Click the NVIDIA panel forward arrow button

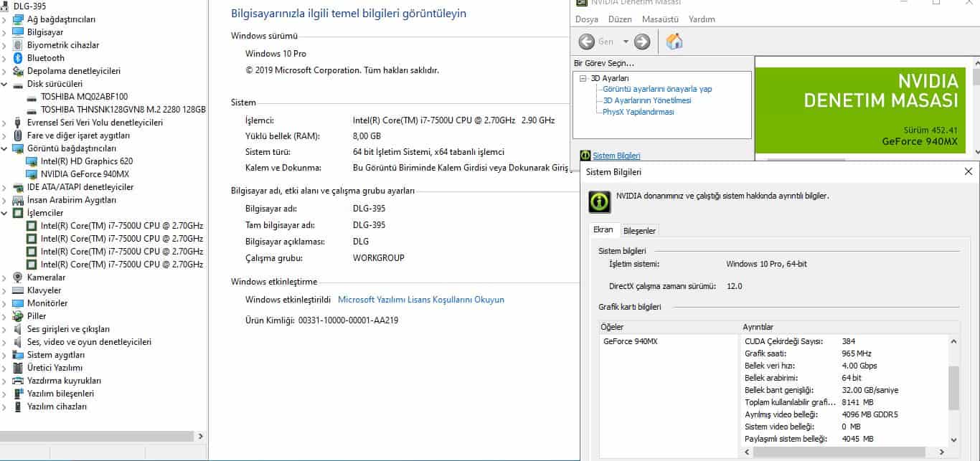coord(642,42)
